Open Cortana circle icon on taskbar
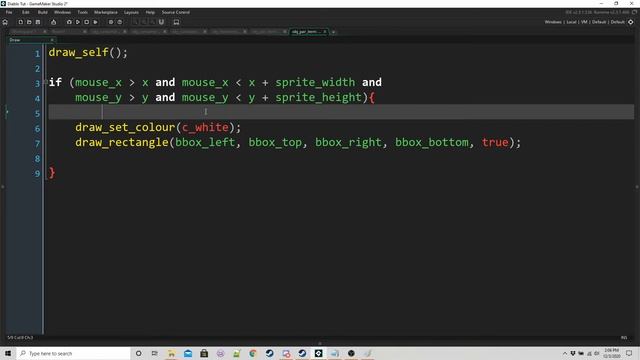The width and height of the screenshot is (640, 360). (138, 353)
